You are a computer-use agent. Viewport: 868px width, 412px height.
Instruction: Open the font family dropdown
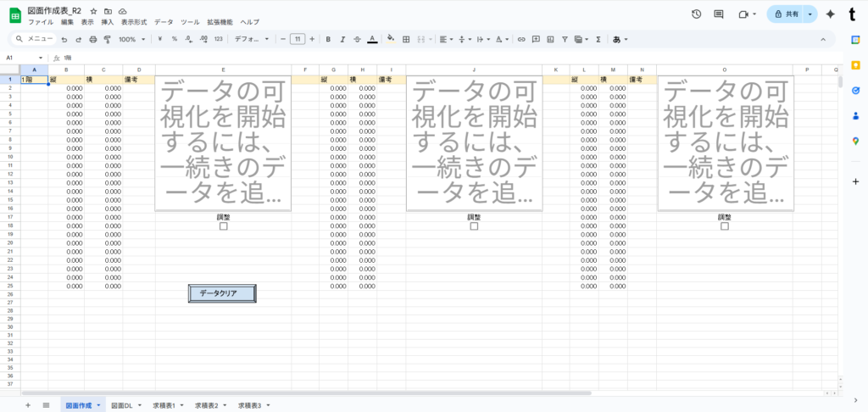tap(252, 39)
